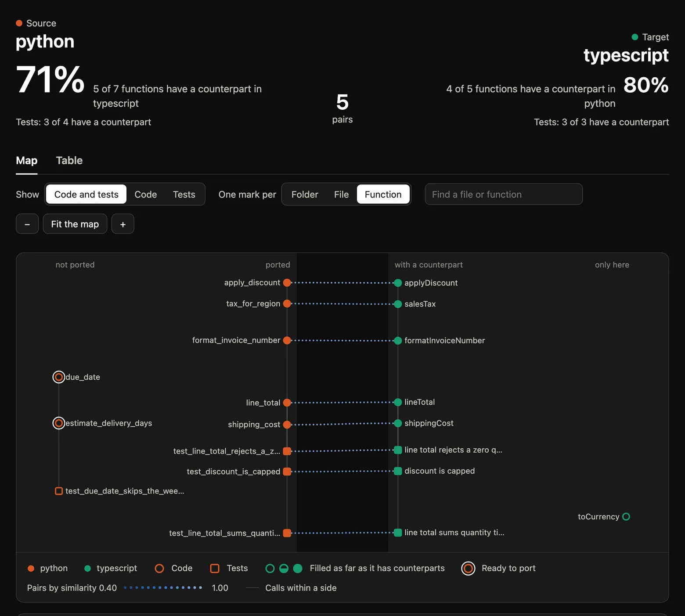Click the salesTax label

(x=420, y=304)
